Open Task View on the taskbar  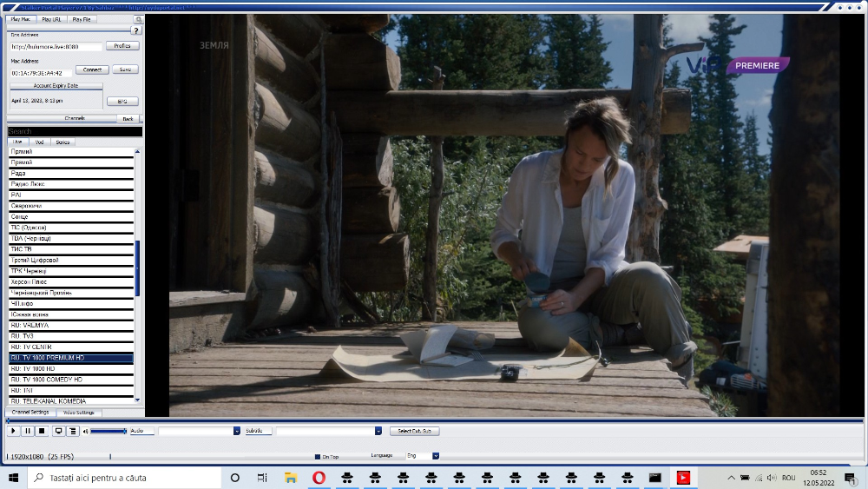pyautogui.click(x=262, y=478)
